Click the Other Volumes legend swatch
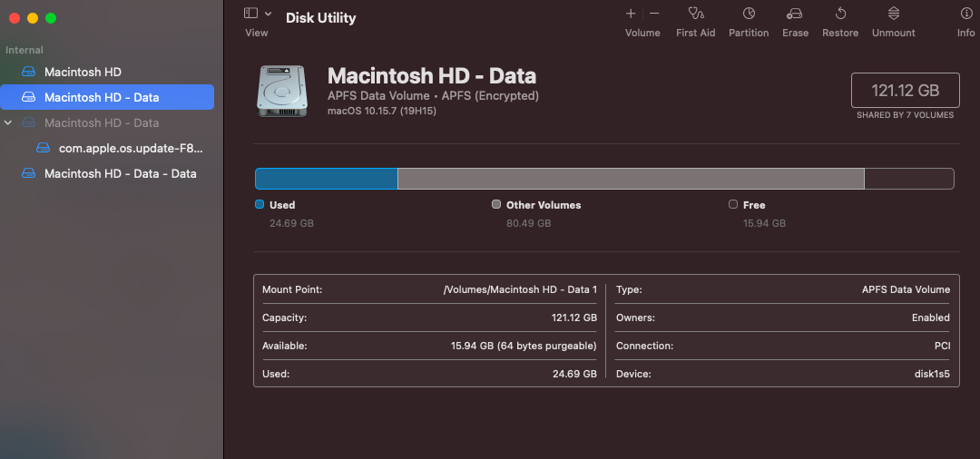 coord(496,204)
